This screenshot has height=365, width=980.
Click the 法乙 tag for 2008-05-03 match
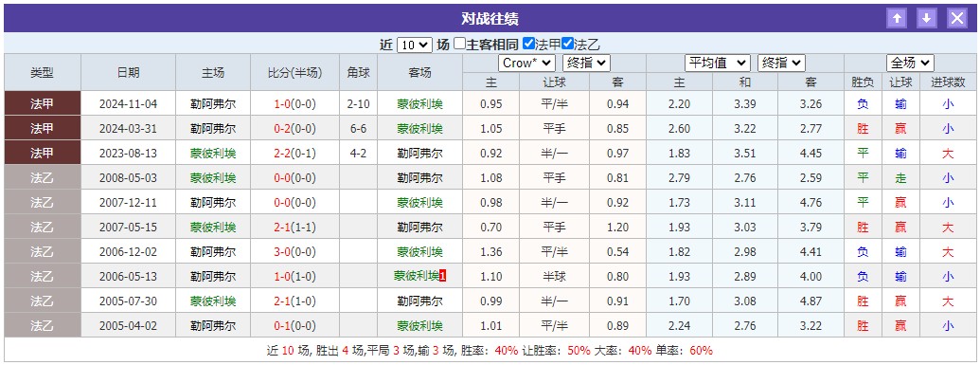42,177
